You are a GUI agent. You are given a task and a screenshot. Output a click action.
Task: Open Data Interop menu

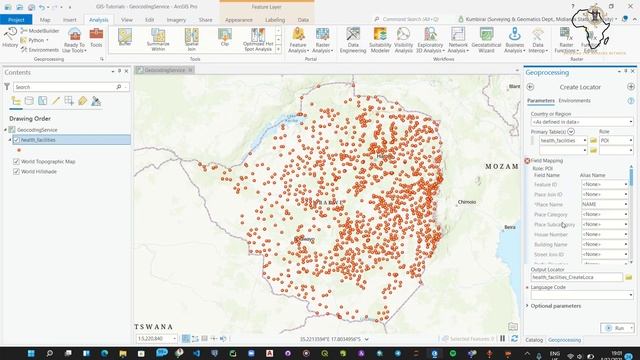tap(538, 40)
